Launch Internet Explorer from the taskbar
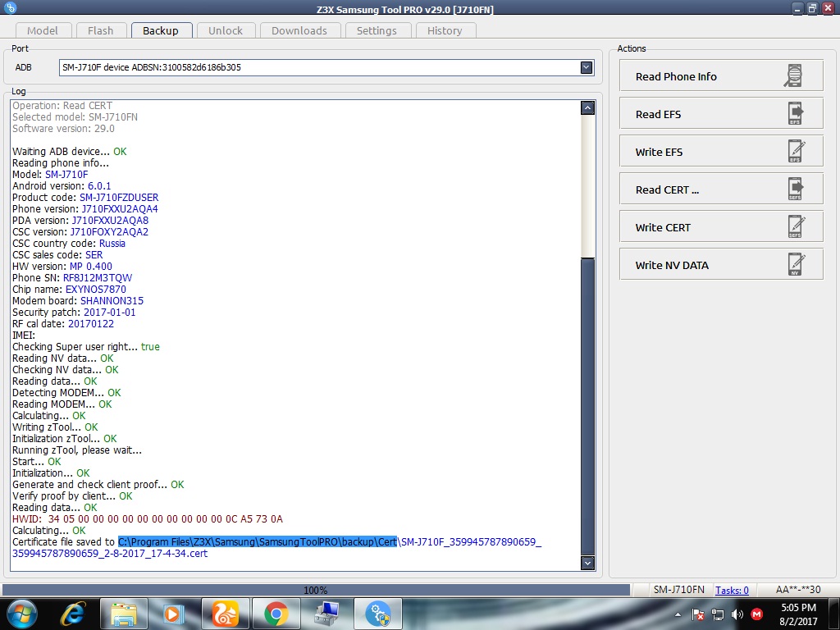 coord(73,614)
